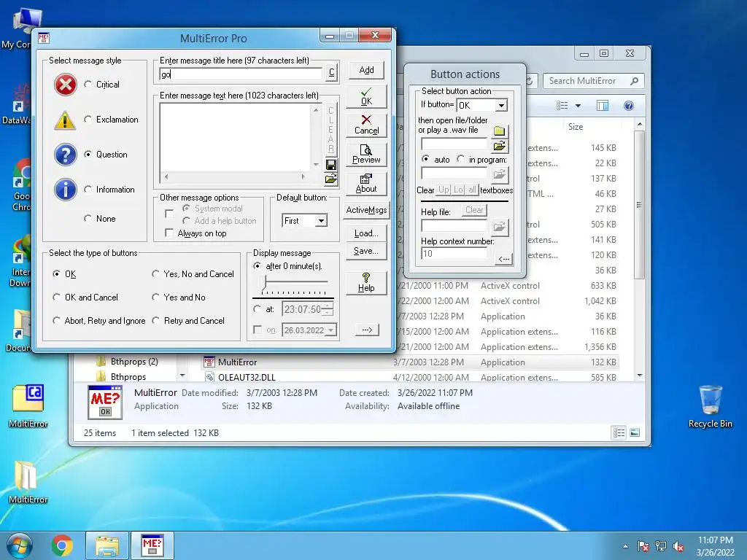Click the Load... button

[x=366, y=233]
